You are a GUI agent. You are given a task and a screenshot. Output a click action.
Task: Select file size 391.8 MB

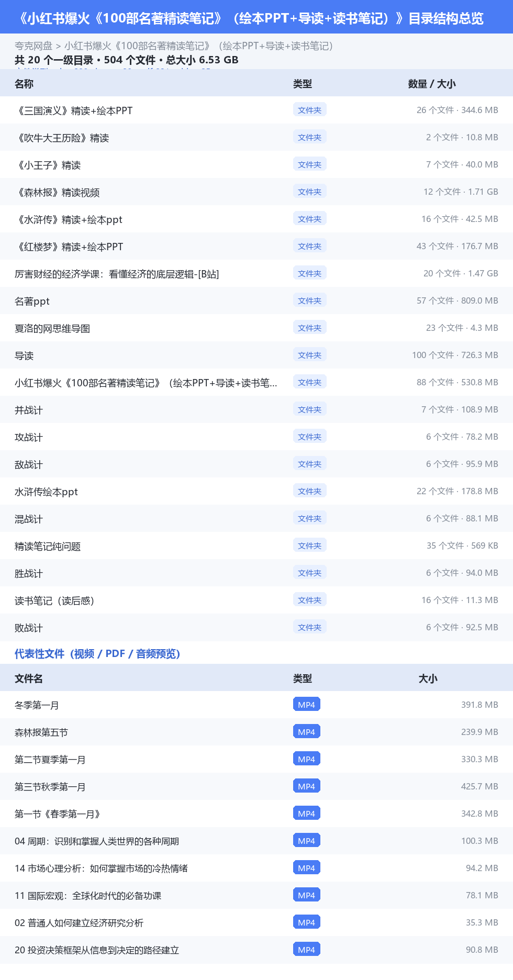click(x=479, y=705)
